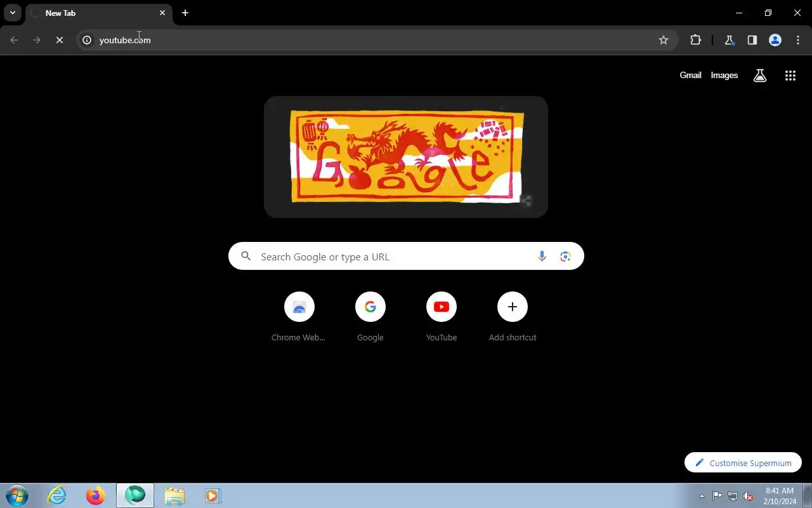Share the doodle via share icon
The width and height of the screenshot is (812, 508).
point(525,201)
